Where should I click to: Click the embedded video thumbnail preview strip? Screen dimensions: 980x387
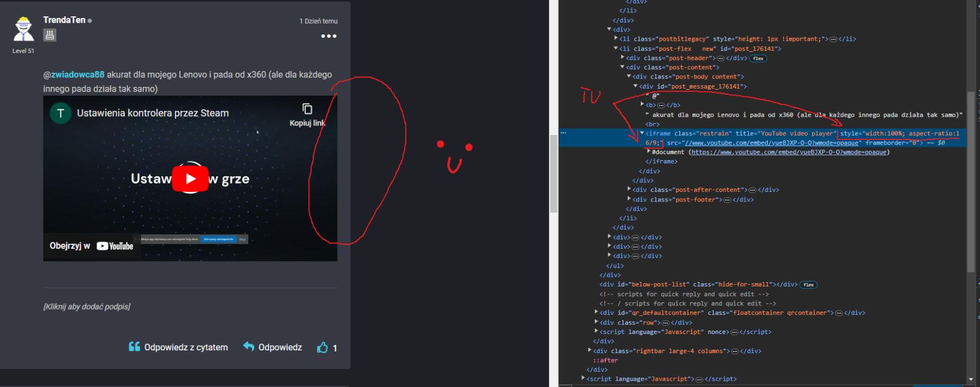click(x=194, y=239)
